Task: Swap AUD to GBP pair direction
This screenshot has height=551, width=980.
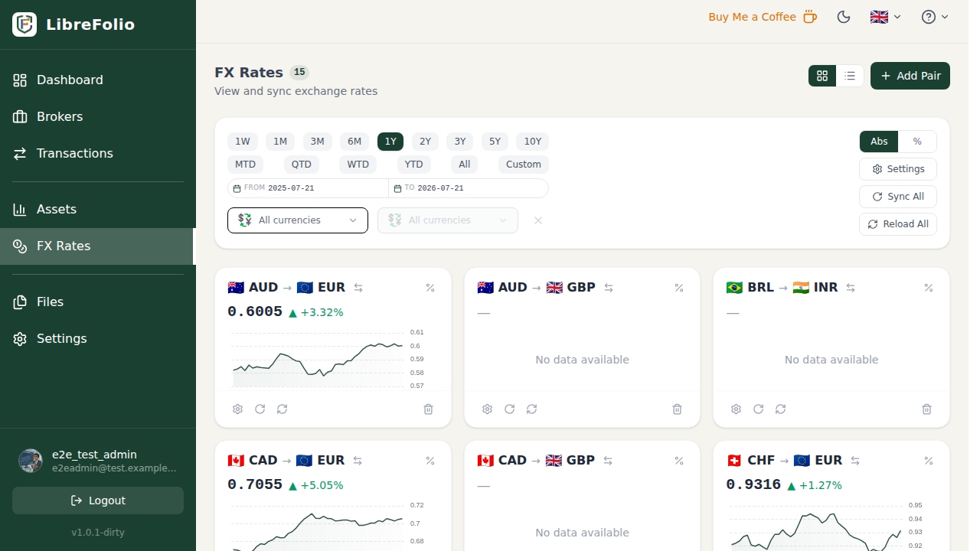Action: (609, 288)
